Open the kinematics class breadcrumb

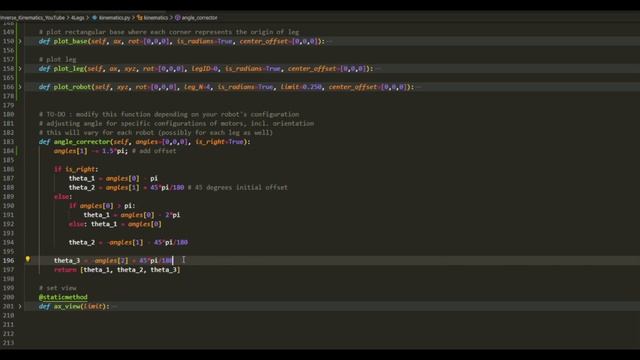click(156, 18)
